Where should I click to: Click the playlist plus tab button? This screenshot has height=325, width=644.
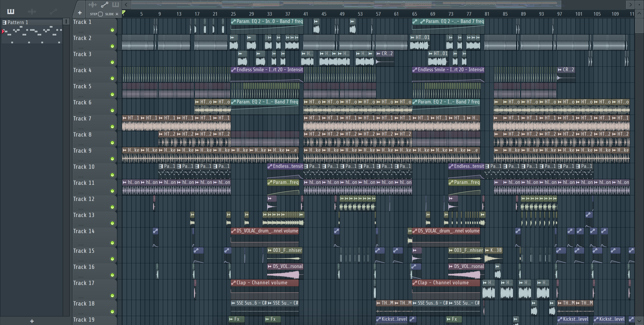(80, 13)
